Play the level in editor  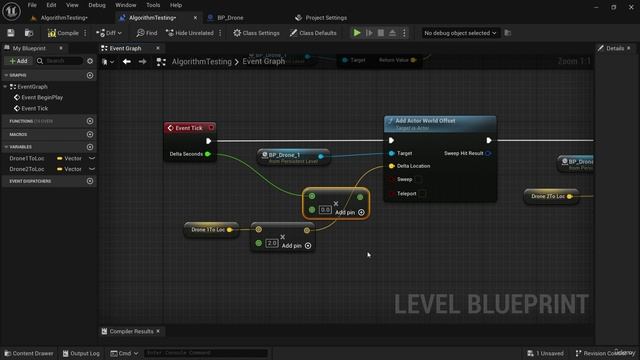357,33
